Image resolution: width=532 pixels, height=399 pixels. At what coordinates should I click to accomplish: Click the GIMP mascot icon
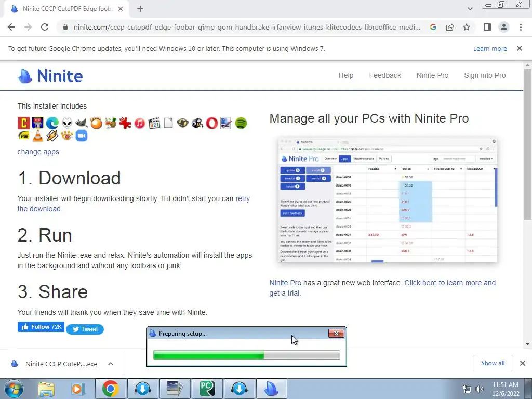[82, 123]
